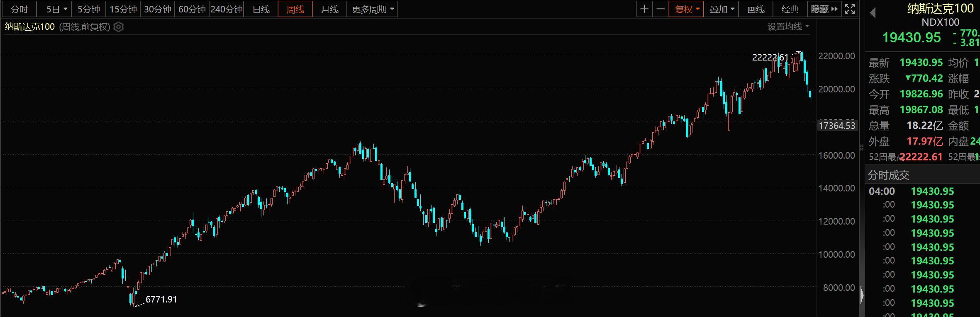Click the 20000.00 axis label
980x317 pixels.
(x=836, y=89)
